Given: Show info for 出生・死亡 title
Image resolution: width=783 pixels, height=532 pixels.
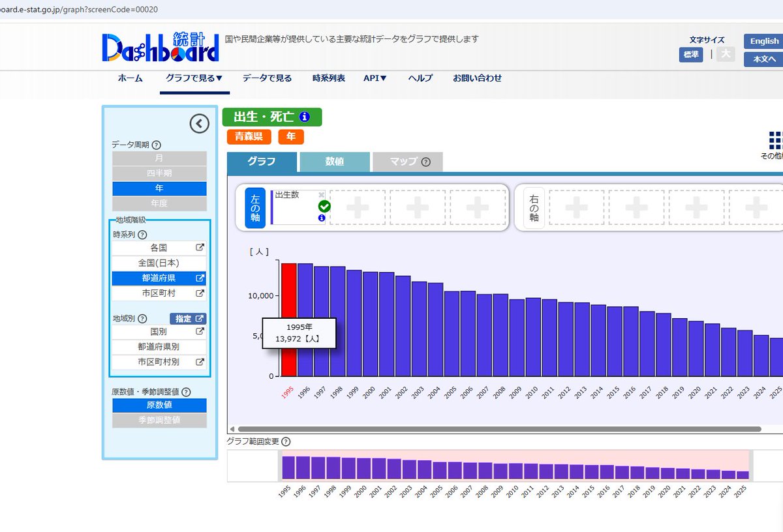Looking at the screenshot, I should point(305,117).
